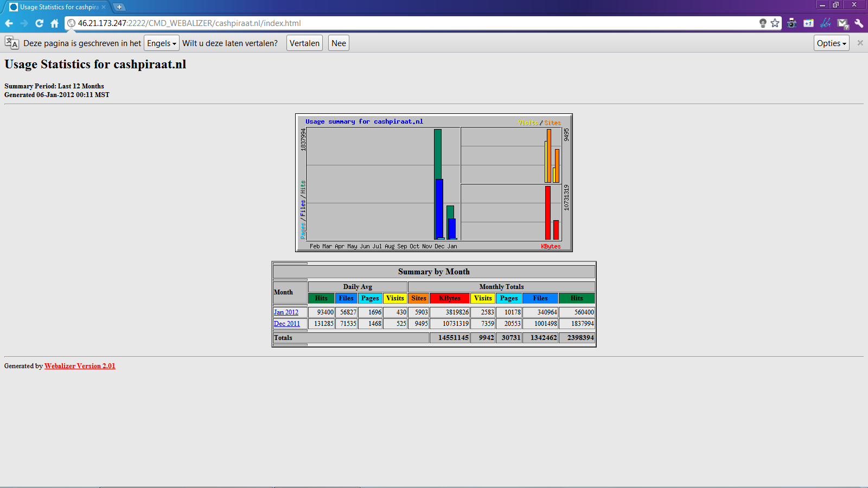Viewport: 868px width, 488px height.
Task: Click the Vertalen button
Action: [x=304, y=43]
